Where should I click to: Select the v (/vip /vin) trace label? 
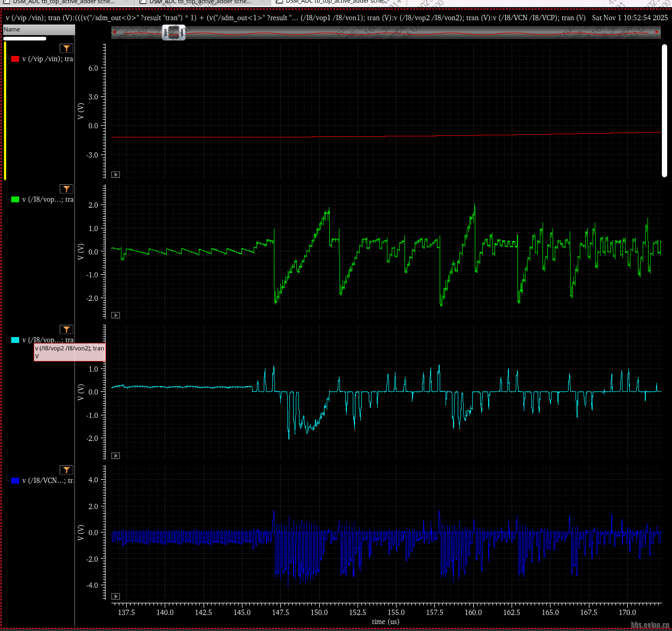(x=47, y=59)
